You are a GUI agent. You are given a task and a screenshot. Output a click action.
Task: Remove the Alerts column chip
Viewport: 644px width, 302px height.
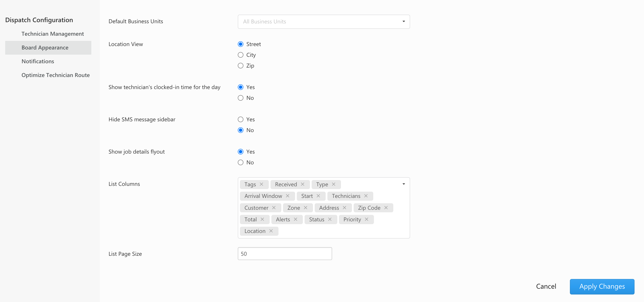click(296, 219)
